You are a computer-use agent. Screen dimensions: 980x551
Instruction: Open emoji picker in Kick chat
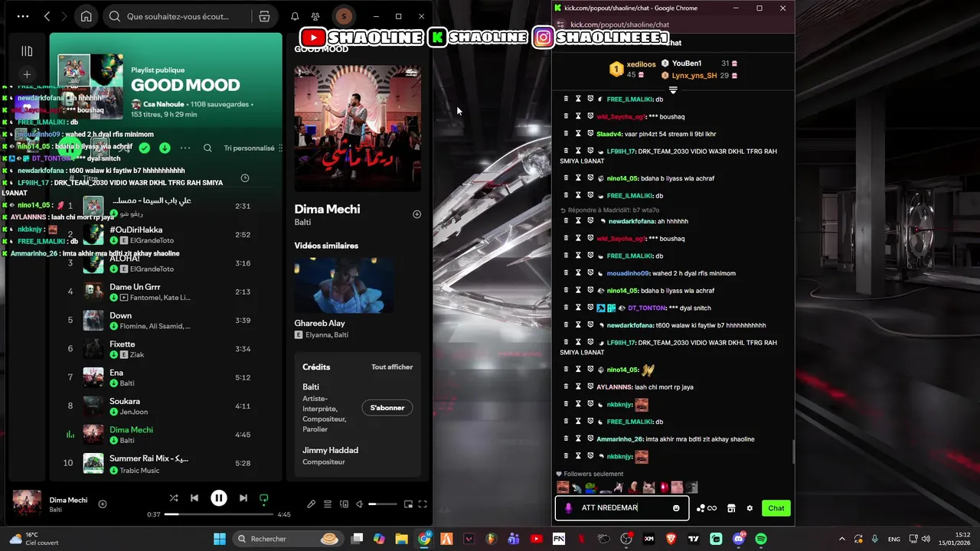(x=676, y=508)
